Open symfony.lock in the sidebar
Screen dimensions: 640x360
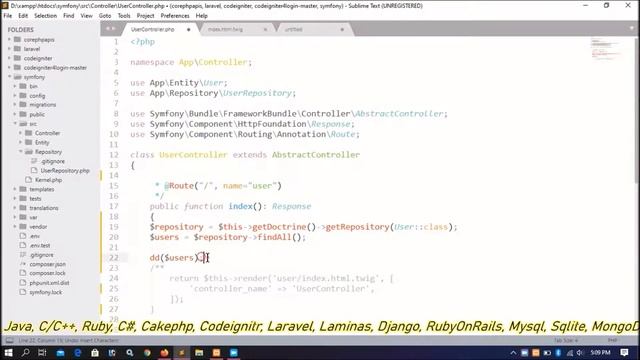click(46, 292)
